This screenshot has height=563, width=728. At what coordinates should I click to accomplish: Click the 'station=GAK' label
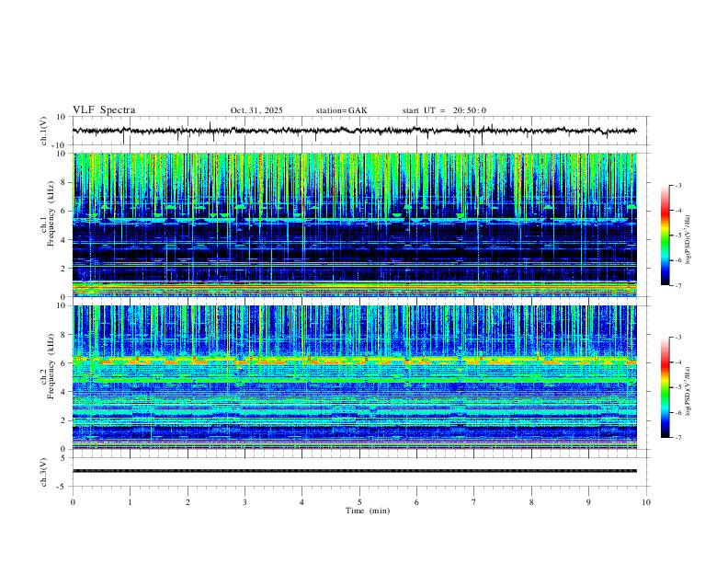[x=341, y=110]
